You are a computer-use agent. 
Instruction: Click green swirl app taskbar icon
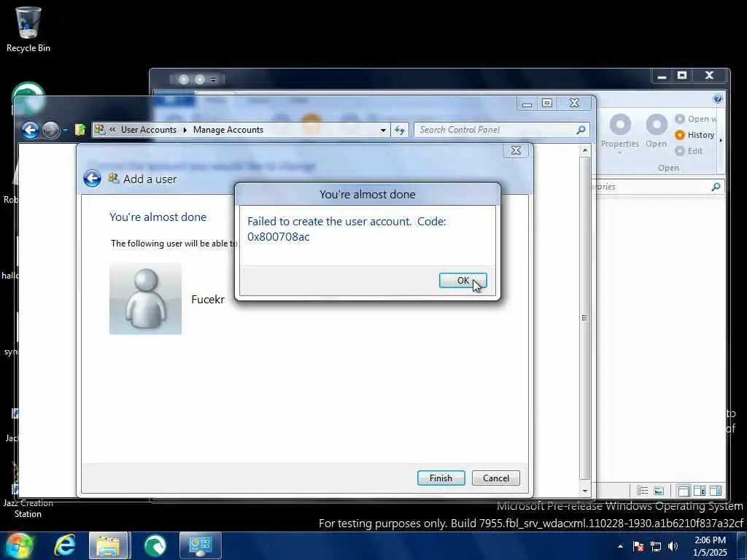click(x=155, y=545)
